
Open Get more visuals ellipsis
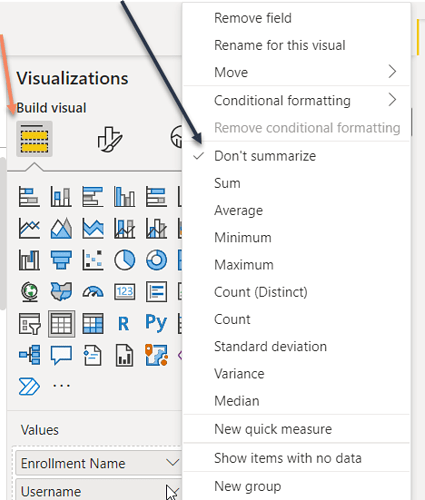click(x=61, y=386)
